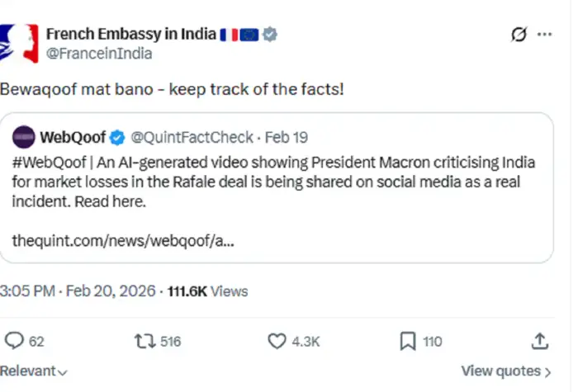
Task: Open the three-dot more options menu
Action: tap(545, 35)
